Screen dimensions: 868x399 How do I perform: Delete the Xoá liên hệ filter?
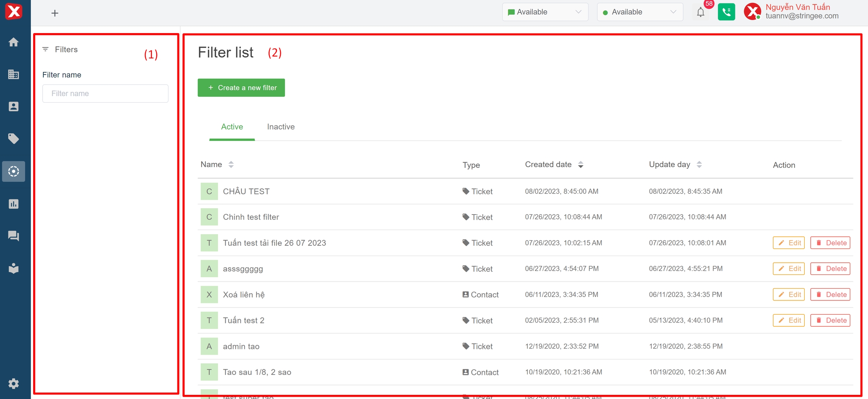[x=830, y=295]
